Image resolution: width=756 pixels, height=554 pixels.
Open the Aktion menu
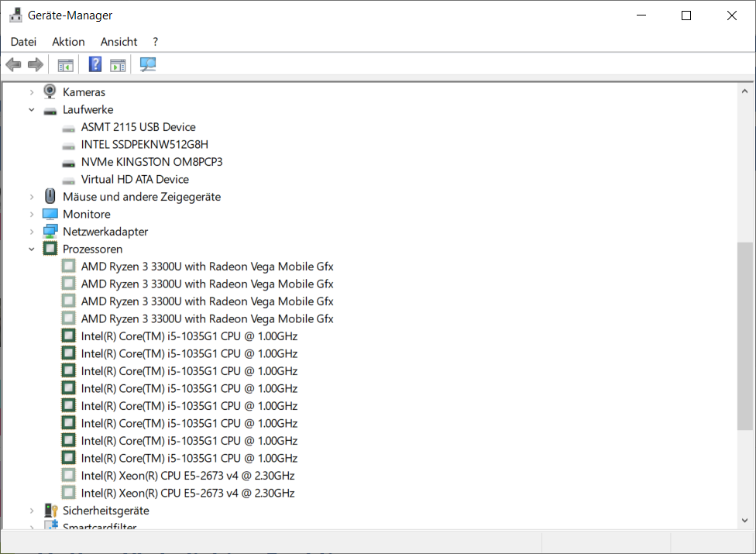click(68, 42)
